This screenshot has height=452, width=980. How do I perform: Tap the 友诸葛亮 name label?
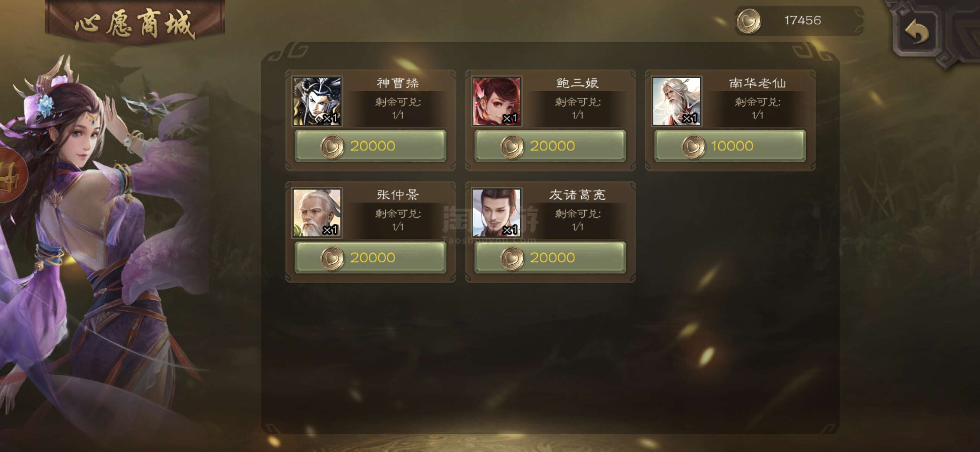(577, 194)
